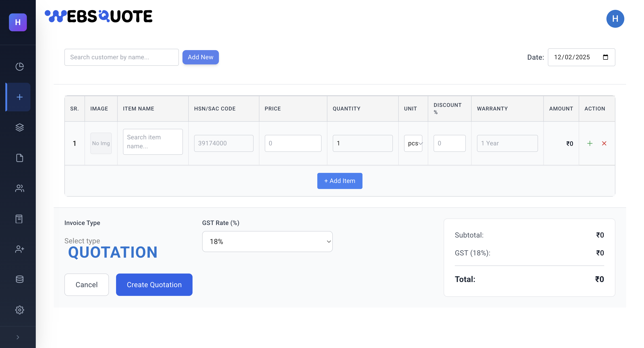This screenshot has width=644, height=348.
Task: Remove row one using the red X
Action: coord(604,143)
